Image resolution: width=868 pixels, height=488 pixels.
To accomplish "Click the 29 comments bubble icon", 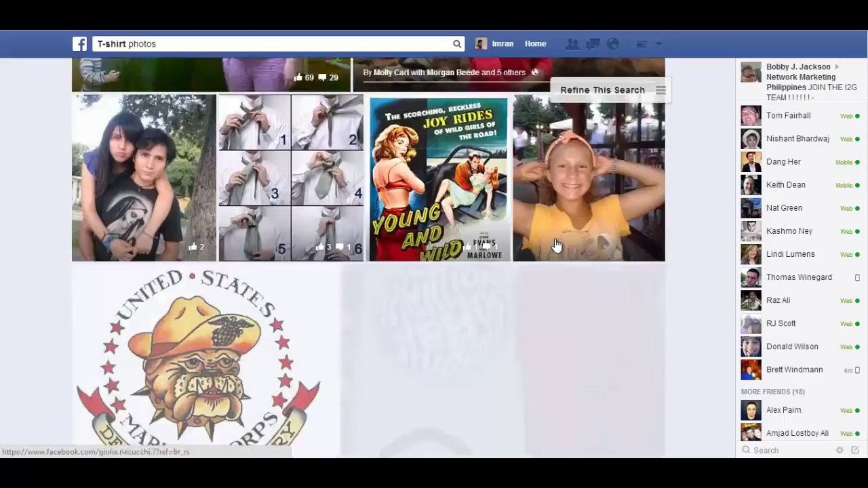I will pos(322,78).
